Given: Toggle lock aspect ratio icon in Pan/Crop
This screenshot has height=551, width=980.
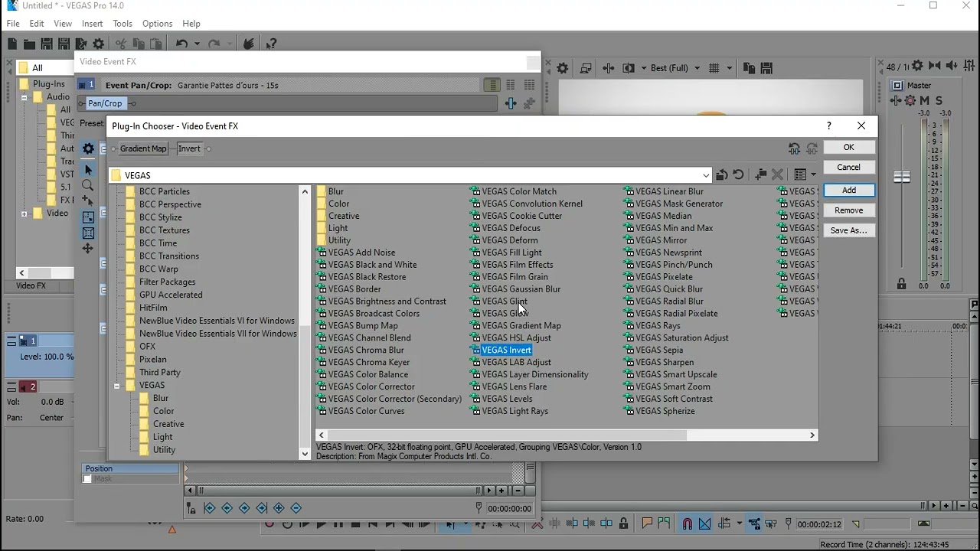Looking at the screenshot, I should 88,217.
